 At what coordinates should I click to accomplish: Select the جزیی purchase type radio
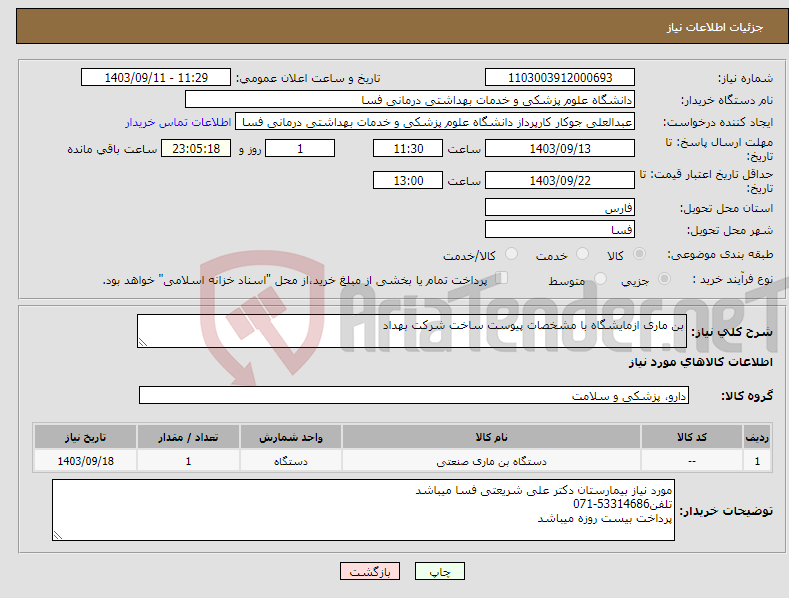[x=664, y=278]
